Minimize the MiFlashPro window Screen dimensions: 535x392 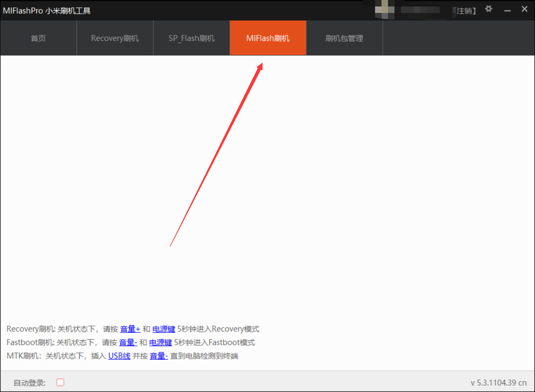point(507,10)
